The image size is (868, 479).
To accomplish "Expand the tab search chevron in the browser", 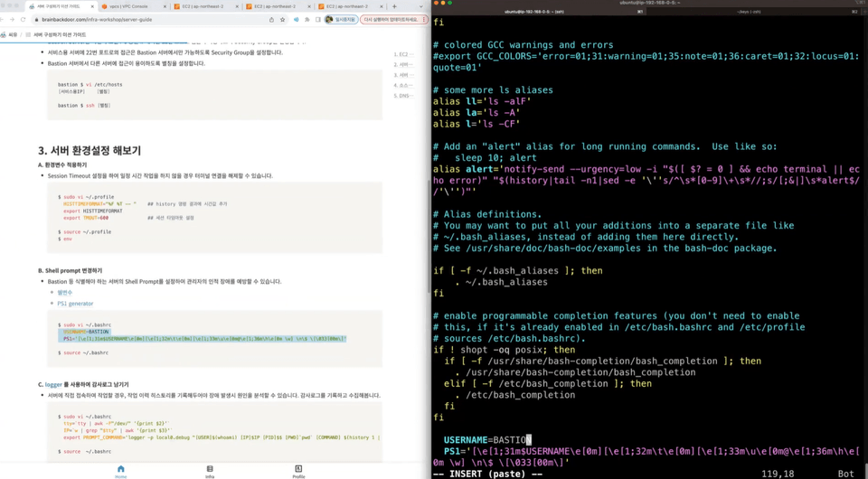I will coord(420,6).
